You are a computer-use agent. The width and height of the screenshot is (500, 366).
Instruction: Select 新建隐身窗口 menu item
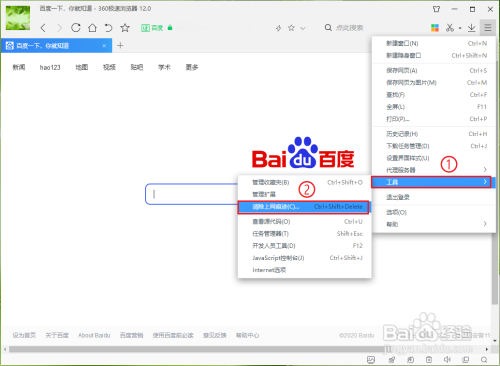click(x=433, y=55)
